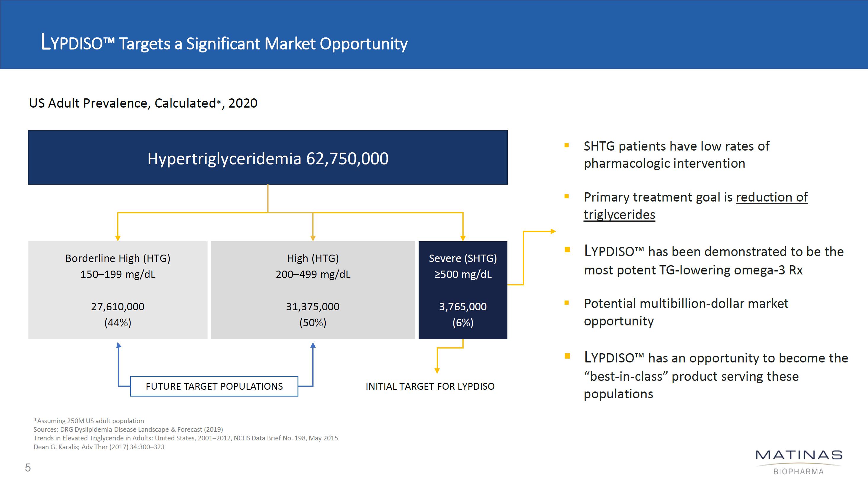The height and width of the screenshot is (489, 868).
Task: Click the yellow bullet beside 'SHTG patients'
Action: pyautogui.click(x=567, y=146)
